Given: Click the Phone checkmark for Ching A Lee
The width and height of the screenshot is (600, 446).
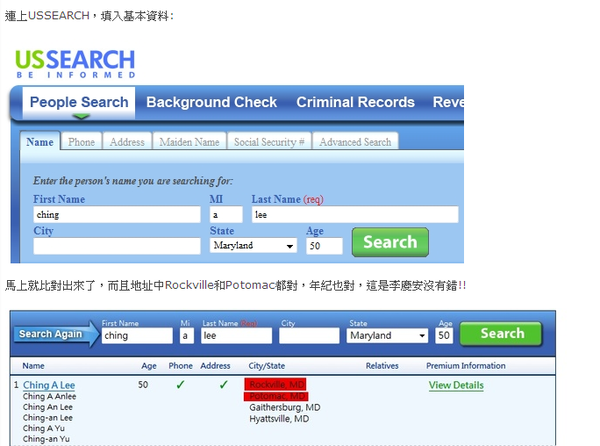Looking at the screenshot, I should pos(180,384).
